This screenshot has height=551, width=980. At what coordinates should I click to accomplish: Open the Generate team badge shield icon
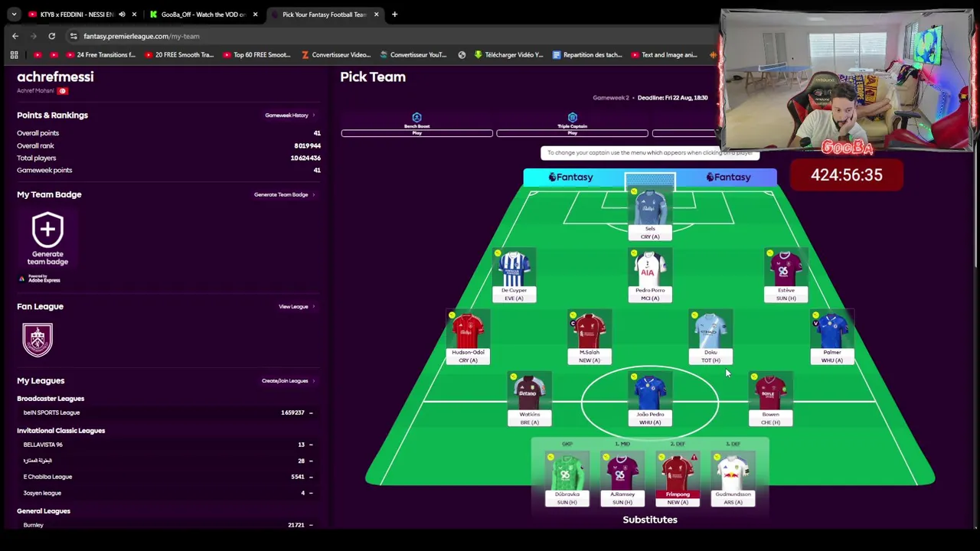(x=47, y=229)
